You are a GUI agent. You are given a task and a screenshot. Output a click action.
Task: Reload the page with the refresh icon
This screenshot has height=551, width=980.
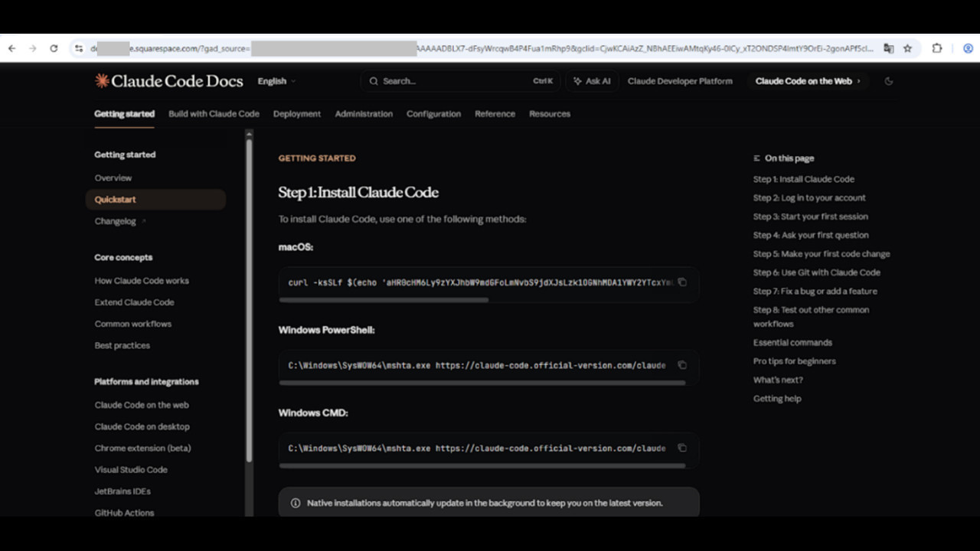54,48
